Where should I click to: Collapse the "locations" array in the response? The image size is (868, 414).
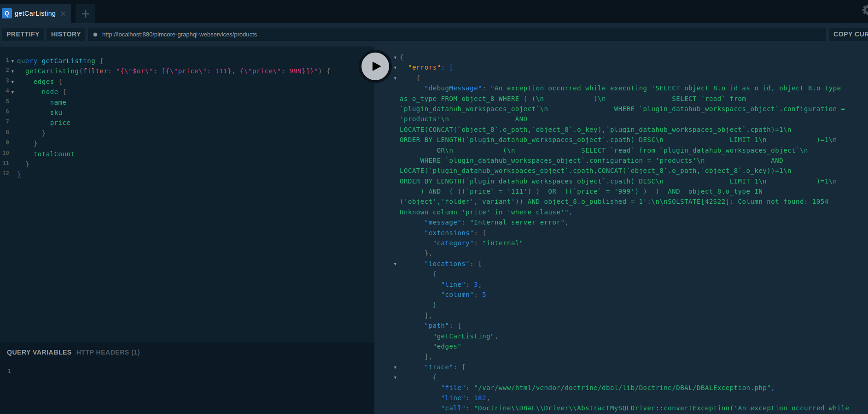pos(395,264)
